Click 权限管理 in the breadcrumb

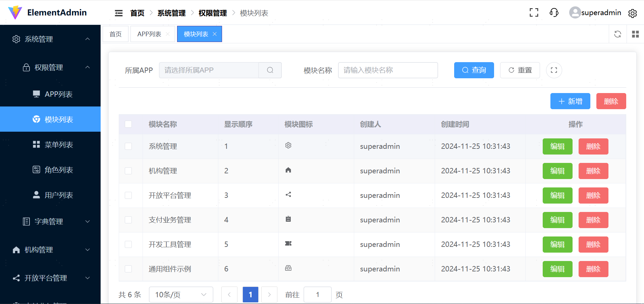click(213, 13)
